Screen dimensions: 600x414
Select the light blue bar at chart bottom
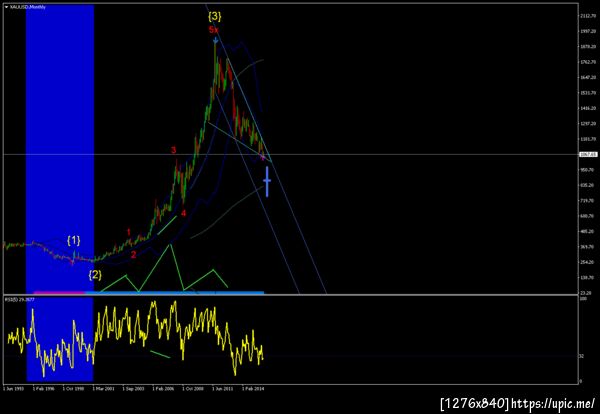pos(174,293)
